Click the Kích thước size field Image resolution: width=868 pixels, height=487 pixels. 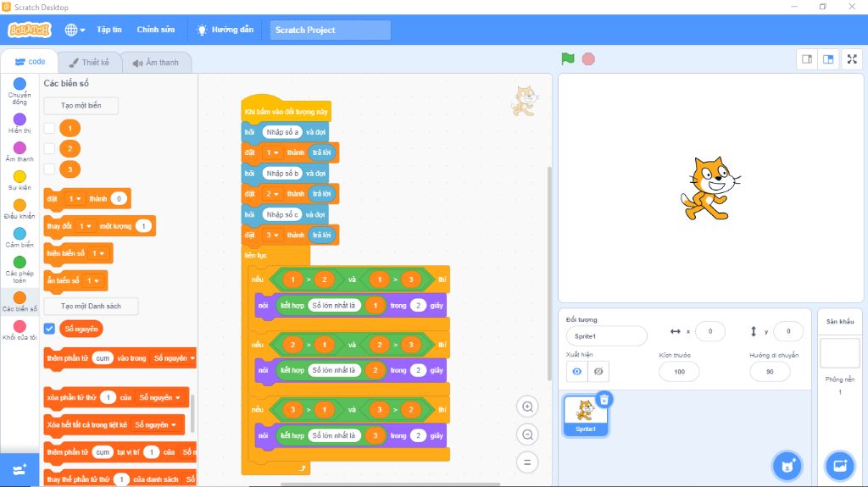pos(679,371)
